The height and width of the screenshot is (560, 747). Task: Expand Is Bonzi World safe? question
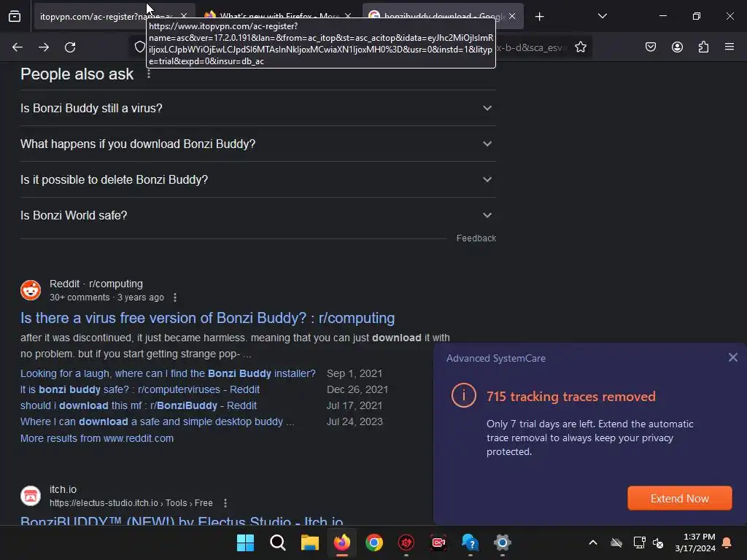click(258, 215)
